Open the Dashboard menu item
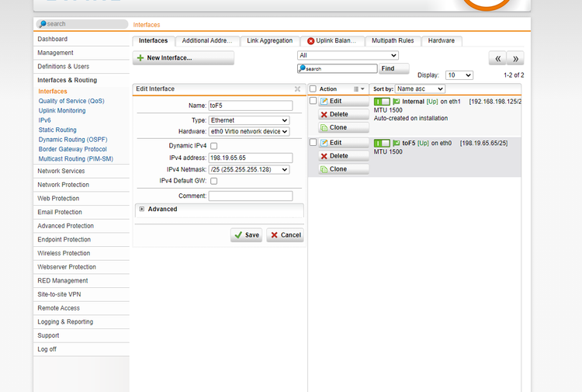The image size is (582, 392). point(81,39)
